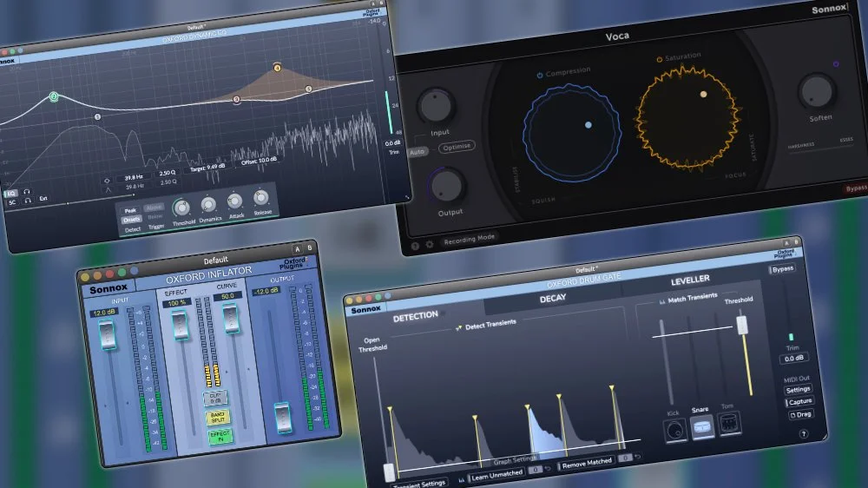Select the Snare drum icon in Drum Gate
Image resolution: width=868 pixels, height=488 pixels.
click(x=702, y=427)
